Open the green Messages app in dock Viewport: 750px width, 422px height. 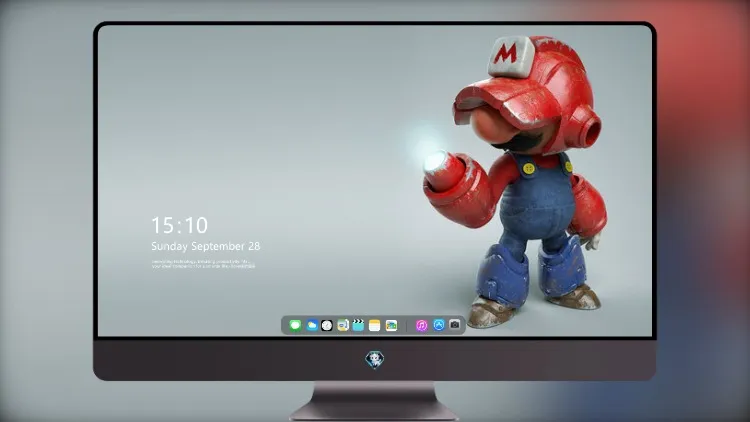pos(295,325)
